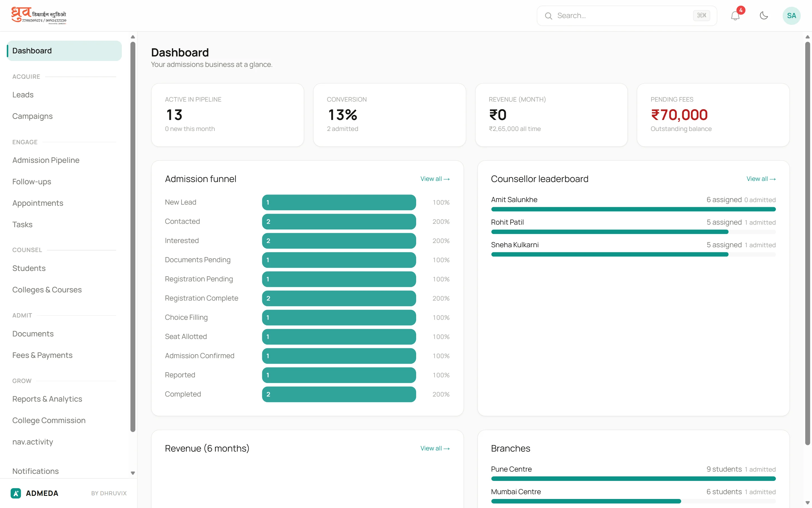Click the Reported funnel bar
This screenshot has width=812, height=508.
(x=339, y=375)
